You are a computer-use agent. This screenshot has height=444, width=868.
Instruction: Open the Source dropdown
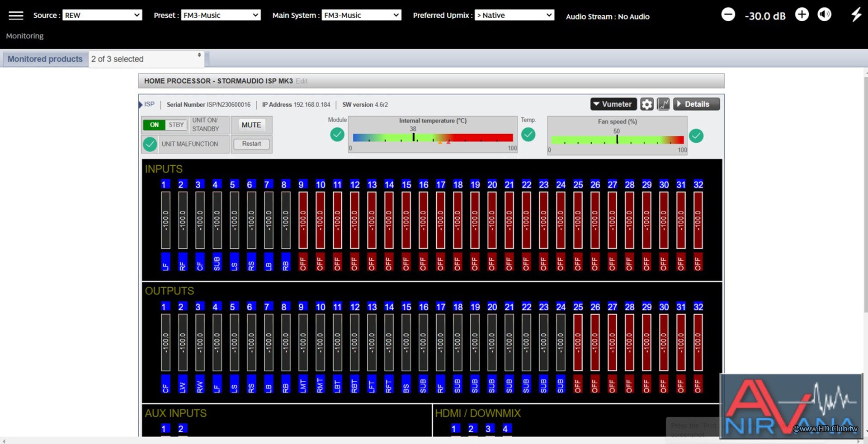(102, 15)
